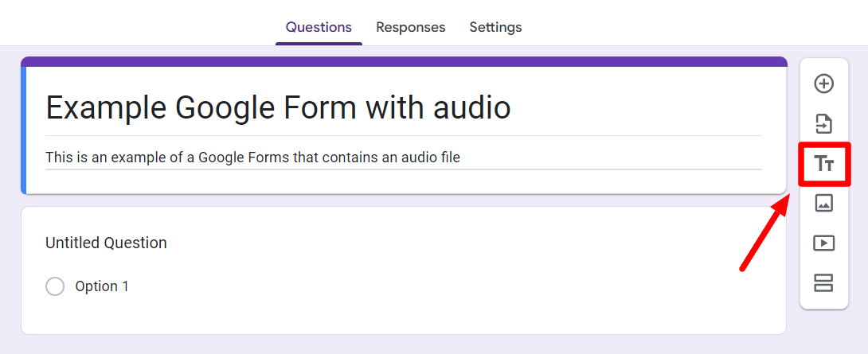The height and width of the screenshot is (354, 868).
Task: Select the Option 1 radio button
Action: pyautogui.click(x=55, y=286)
